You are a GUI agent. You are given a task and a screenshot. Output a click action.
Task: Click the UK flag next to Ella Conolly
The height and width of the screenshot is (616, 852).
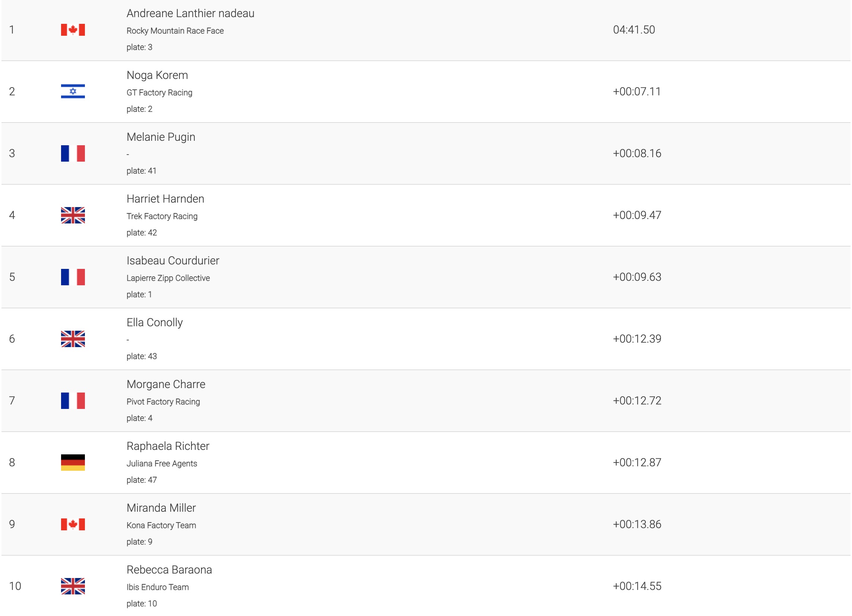click(73, 339)
